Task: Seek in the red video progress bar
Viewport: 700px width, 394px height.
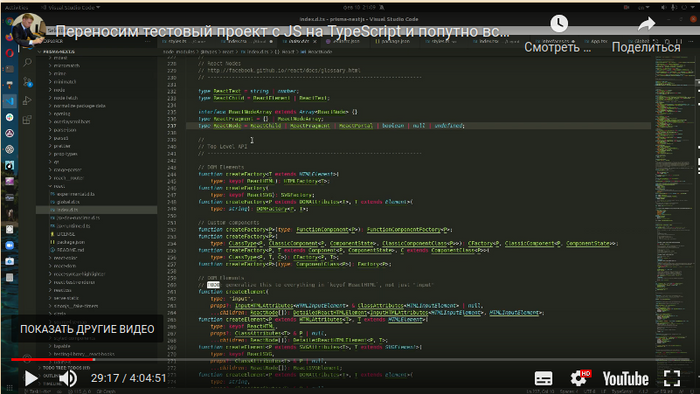Action: [52, 359]
